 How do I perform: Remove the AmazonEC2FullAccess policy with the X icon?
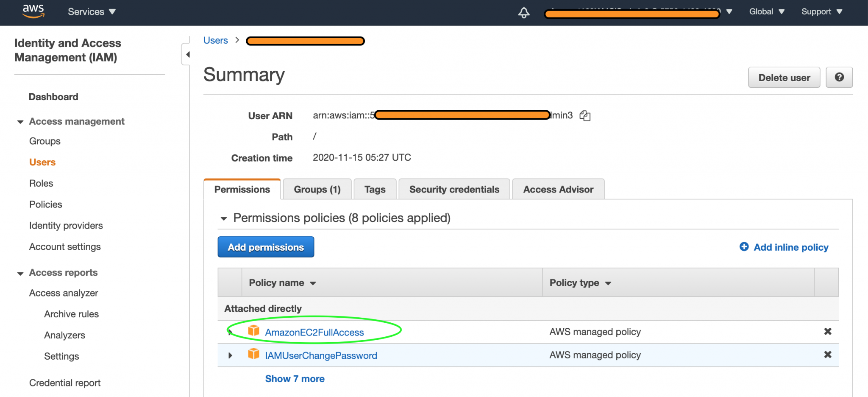pyautogui.click(x=828, y=331)
